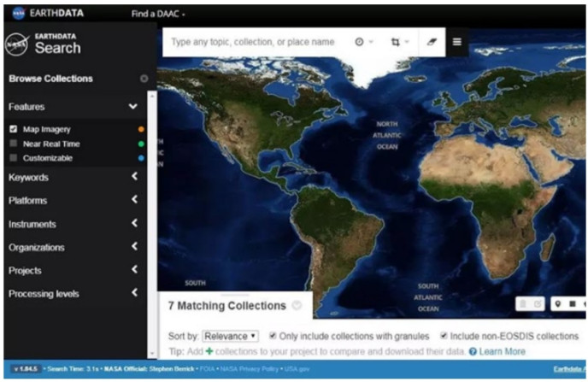Click icon next to 7 Matching Collections

(x=297, y=306)
